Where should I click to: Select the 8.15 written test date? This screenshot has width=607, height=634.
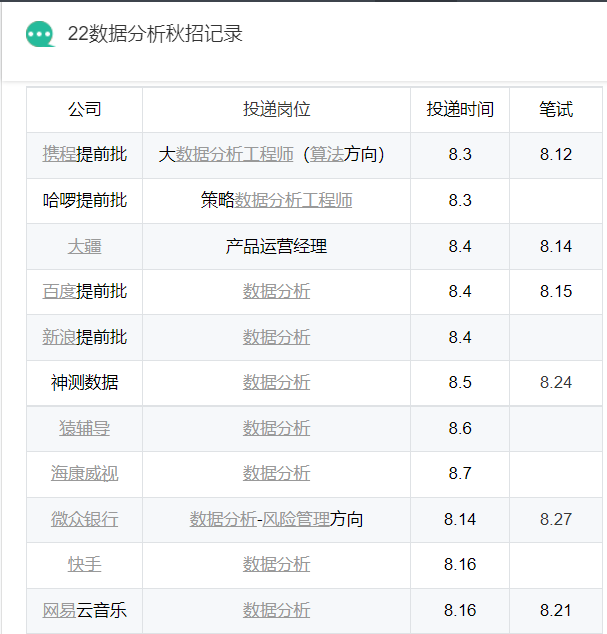[556, 291]
